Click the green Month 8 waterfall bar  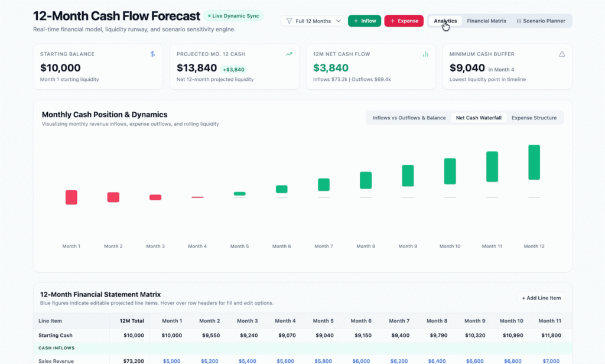coord(366,180)
